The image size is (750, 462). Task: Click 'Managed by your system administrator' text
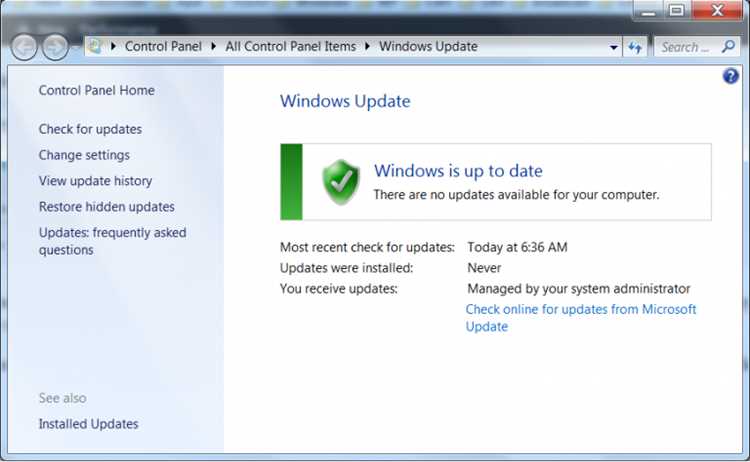click(x=579, y=289)
